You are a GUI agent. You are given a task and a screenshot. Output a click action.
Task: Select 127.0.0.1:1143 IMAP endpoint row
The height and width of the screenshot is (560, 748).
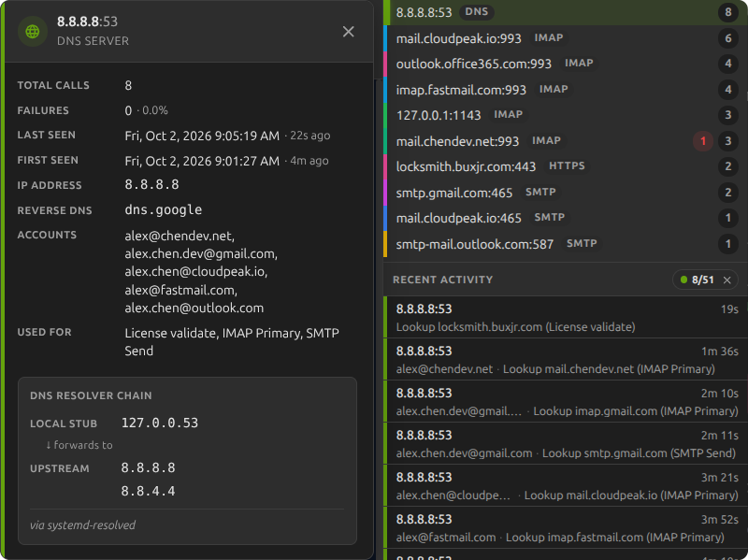click(x=566, y=115)
